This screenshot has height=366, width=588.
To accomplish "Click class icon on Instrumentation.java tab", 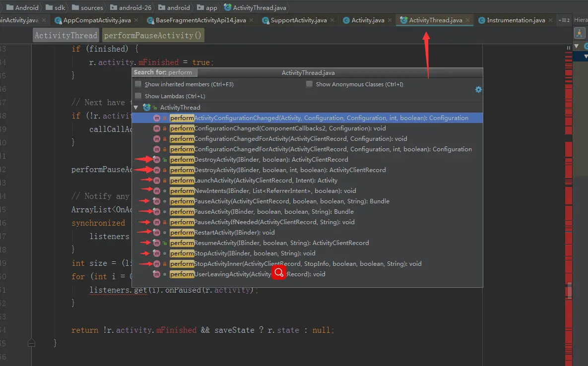I will pyautogui.click(x=482, y=20).
